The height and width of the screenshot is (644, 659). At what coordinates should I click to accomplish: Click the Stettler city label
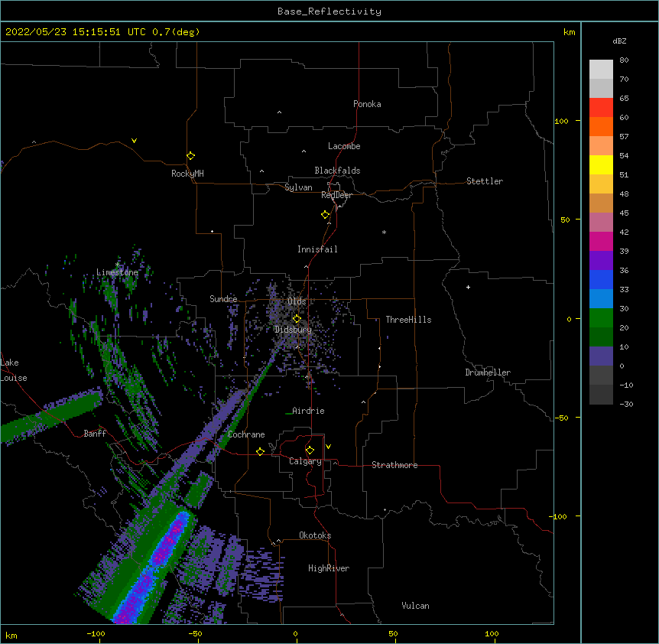click(x=485, y=181)
